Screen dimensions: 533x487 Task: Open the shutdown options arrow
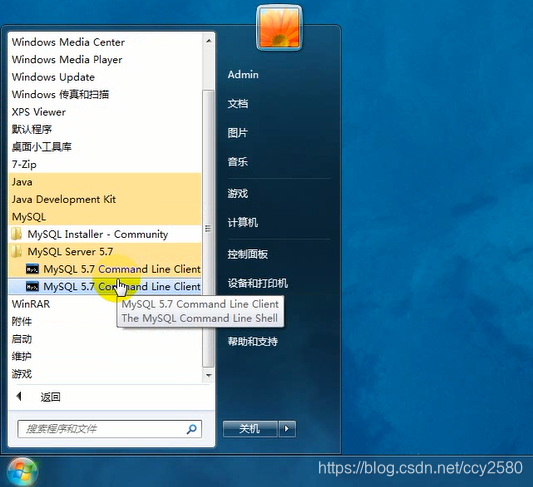click(x=287, y=429)
